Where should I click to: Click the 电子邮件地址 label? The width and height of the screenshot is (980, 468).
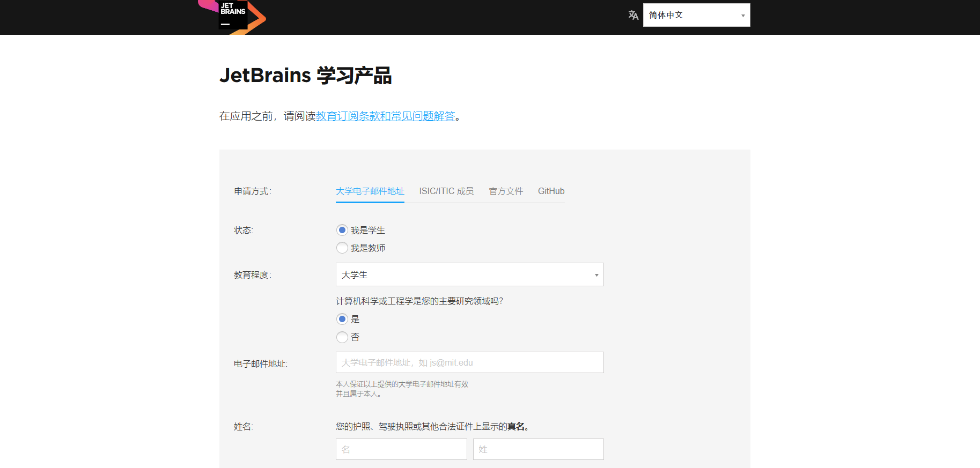261,364
